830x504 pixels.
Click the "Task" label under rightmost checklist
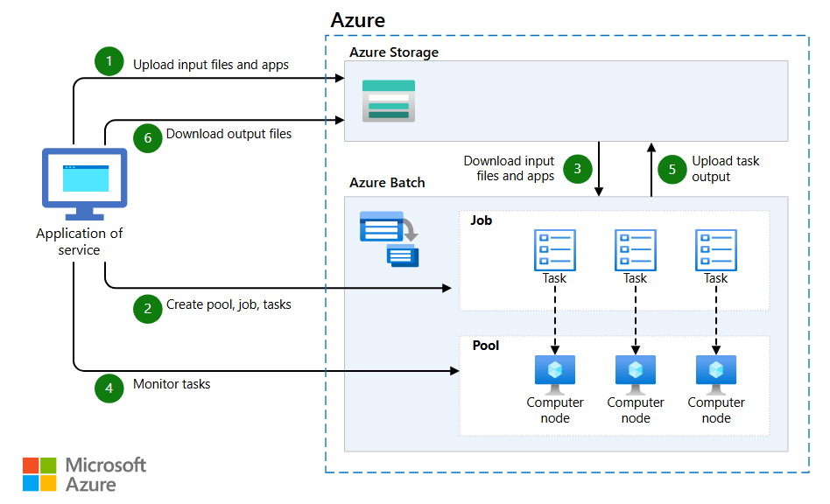tap(715, 278)
